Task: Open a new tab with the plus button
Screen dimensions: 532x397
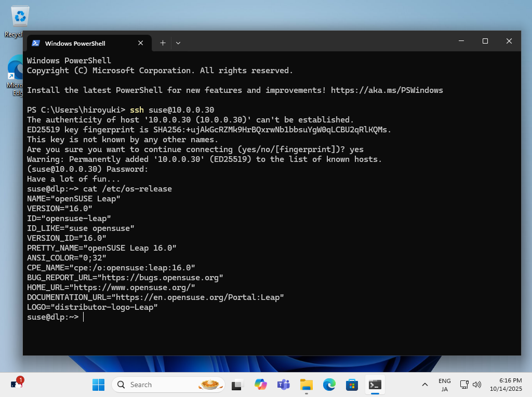Action: pos(163,43)
